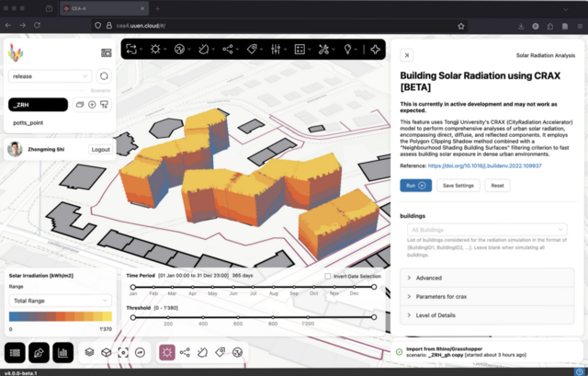Check the Invert Date Selection checkbox

328,276
